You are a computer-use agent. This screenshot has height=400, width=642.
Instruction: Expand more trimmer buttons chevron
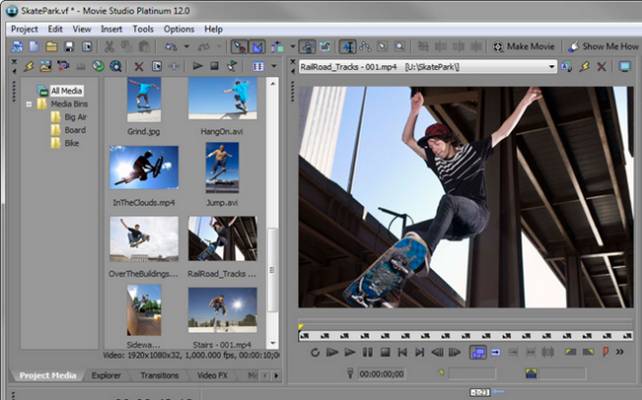(x=619, y=352)
